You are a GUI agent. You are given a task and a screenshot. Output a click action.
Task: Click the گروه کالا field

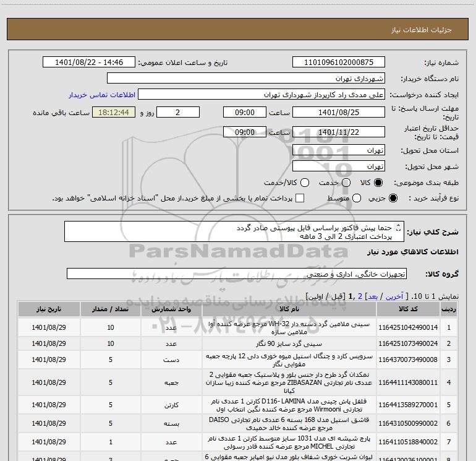pos(237,274)
